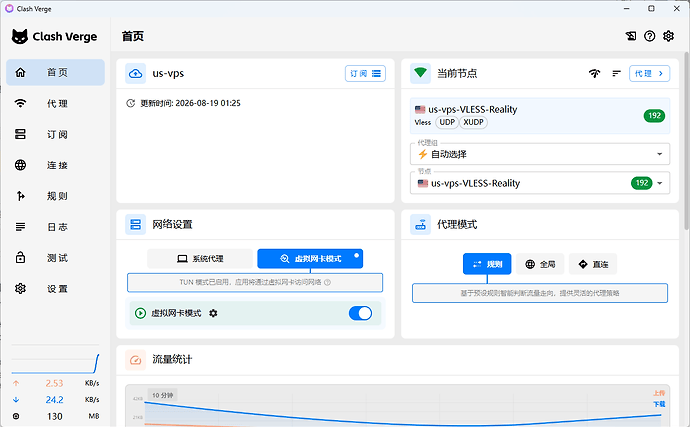Click the us-vps cloud upload icon
This screenshot has height=427, width=690.
coord(136,74)
